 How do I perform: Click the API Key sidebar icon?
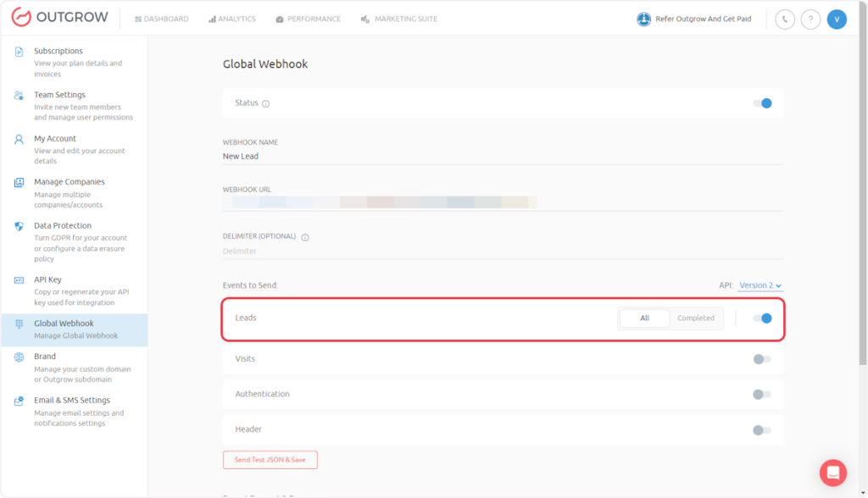pyautogui.click(x=19, y=280)
